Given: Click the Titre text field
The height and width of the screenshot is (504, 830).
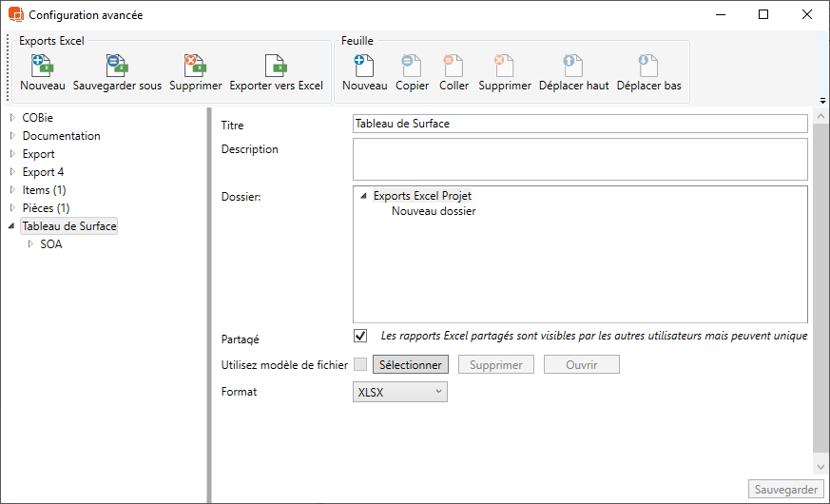Looking at the screenshot, I should pyautogui.click(x=579, y=124).
